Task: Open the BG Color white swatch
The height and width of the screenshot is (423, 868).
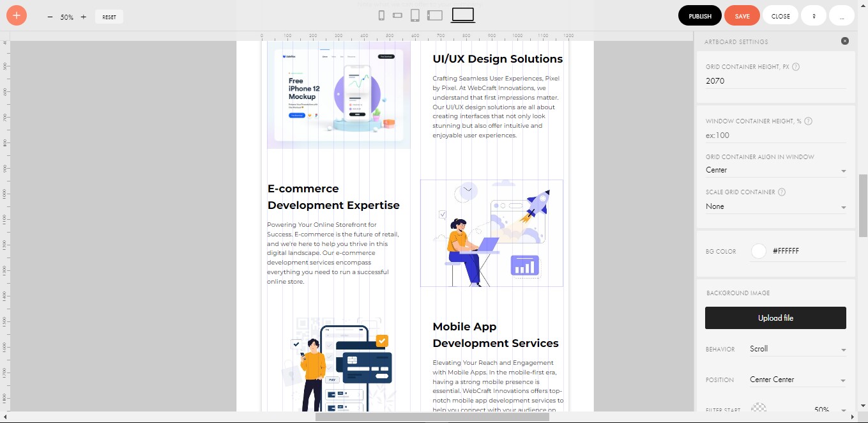Action: point(758,251)
